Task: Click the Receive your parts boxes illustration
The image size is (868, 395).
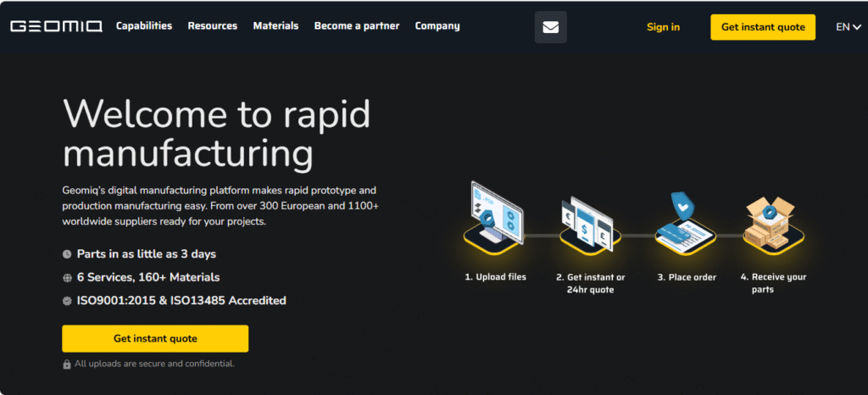Action: click(x=773, y=225)
